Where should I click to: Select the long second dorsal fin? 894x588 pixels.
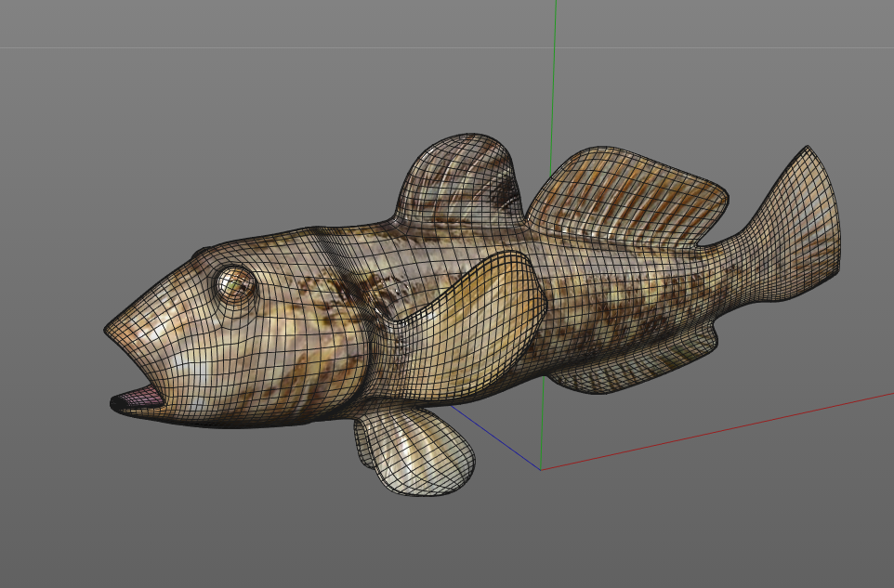coord(627,197)
